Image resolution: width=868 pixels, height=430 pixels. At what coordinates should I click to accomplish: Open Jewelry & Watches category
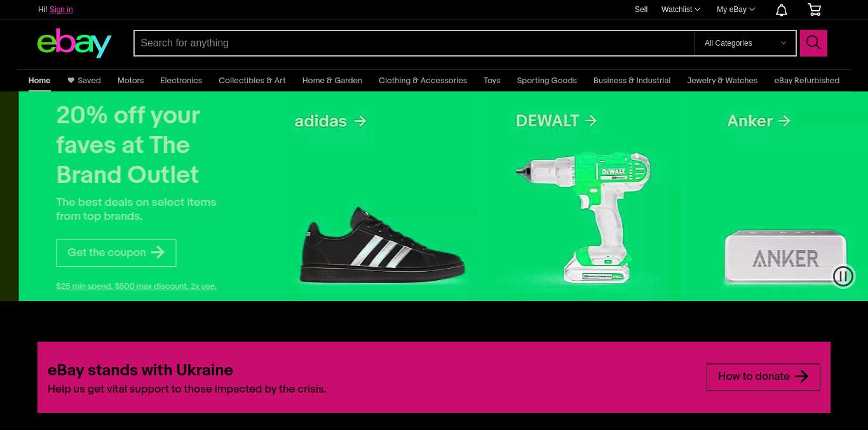tap(722, 81)
